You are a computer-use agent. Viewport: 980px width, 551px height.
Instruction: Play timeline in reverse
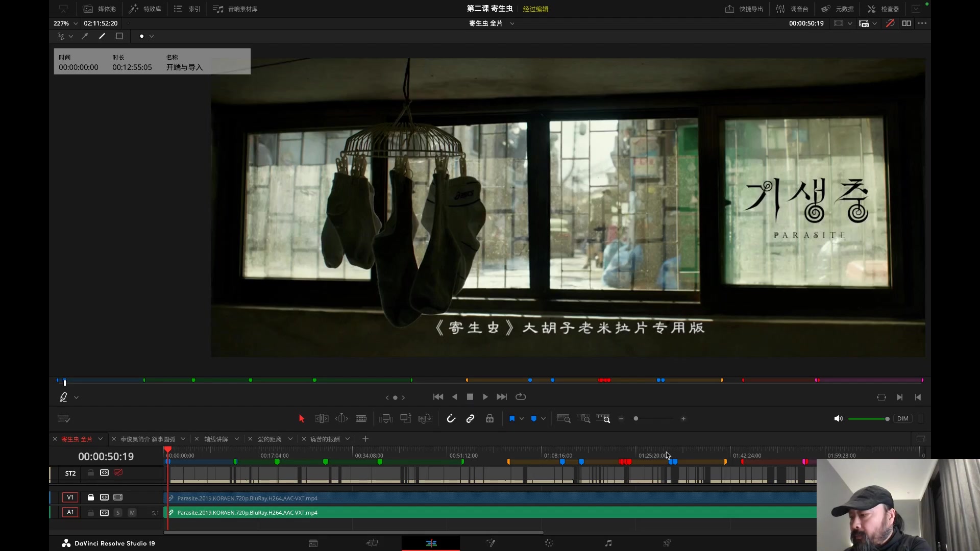pyautogui.click(x=455, y=397)
